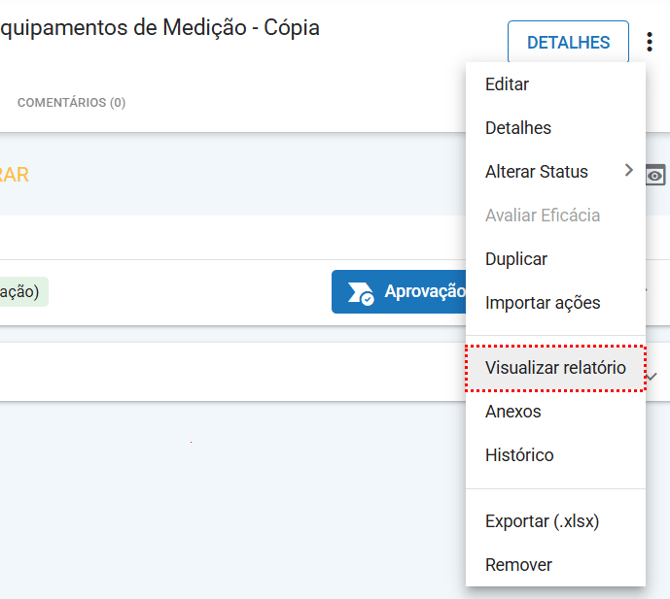The width and height of the screenshot is (670, 599).
Task: Open Visualizar relatório from the menu
Action: (x=555, y=368)
